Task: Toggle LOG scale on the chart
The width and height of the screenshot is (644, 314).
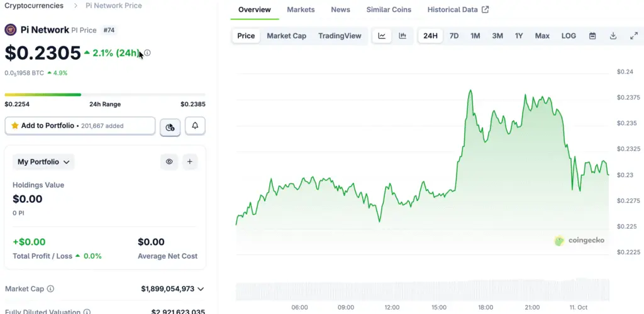Action: pos(569,36)
